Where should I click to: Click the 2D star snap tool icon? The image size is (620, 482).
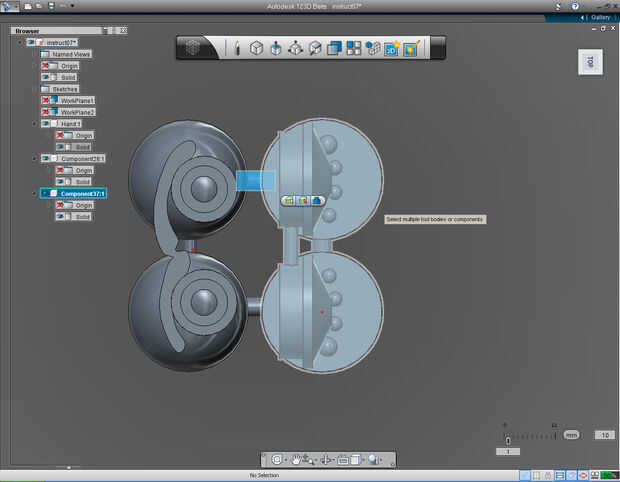pos(392,48)
